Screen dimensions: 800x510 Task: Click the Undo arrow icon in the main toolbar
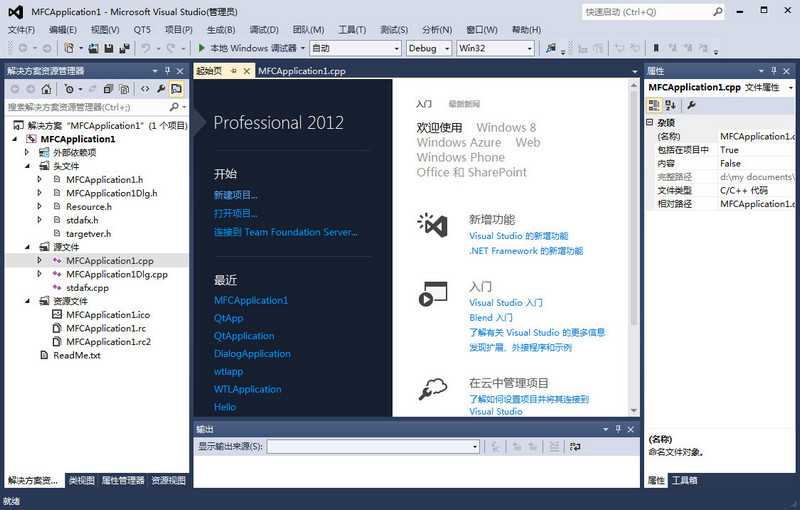[x=146, y=48]
